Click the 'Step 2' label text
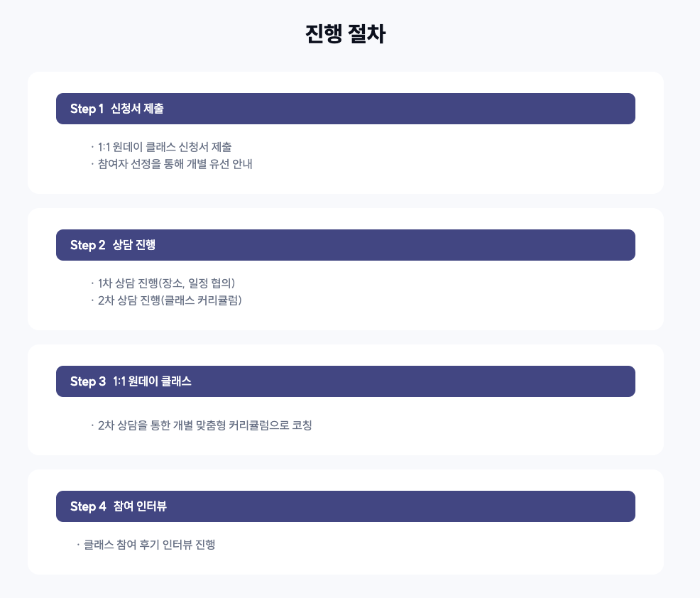Image resolution: width=700 pixels, height=598 pixels. click(x=87, y=245)
